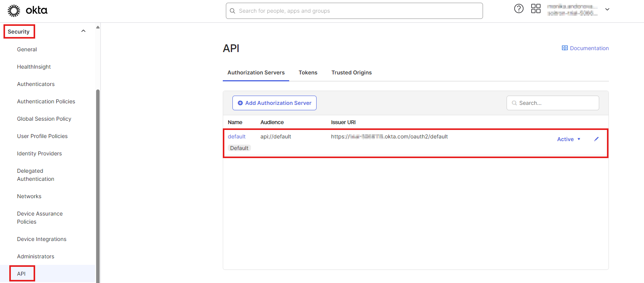Click the Okta logo in header
The image size is (644, 283).
27,10
